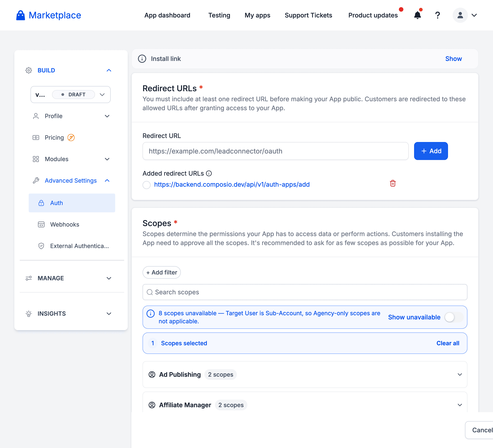Click the orange Pricing warning badge
Screen dimensions: 493x448
(x=71, y=138)
